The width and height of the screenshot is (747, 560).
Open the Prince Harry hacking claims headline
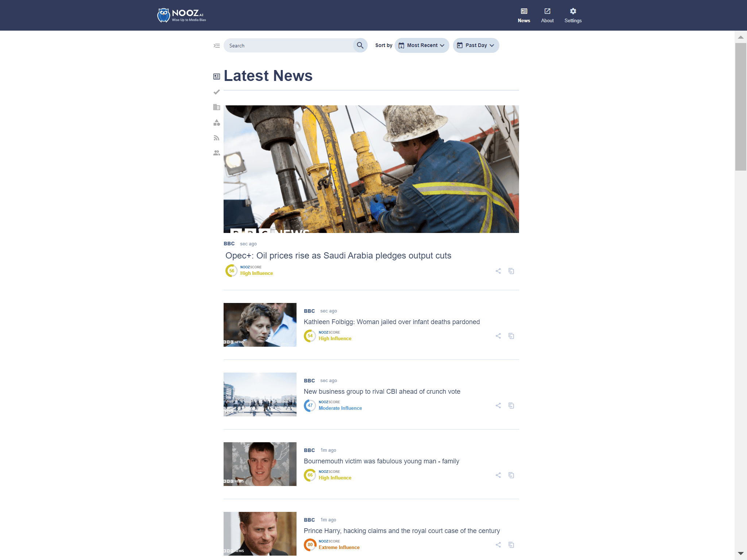[x=402, y=531]
